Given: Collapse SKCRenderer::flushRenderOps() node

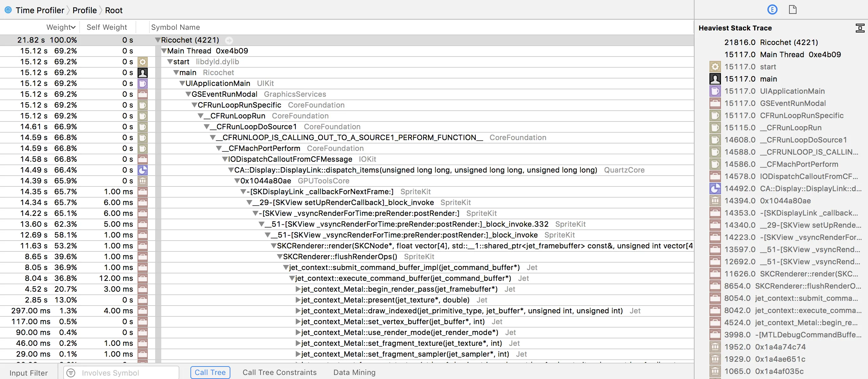Looking at the screenshot, I should (x=280, y=257).
